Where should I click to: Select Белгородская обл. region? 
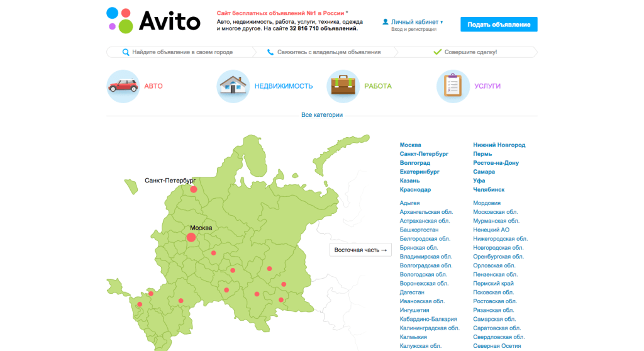[425, 238]
